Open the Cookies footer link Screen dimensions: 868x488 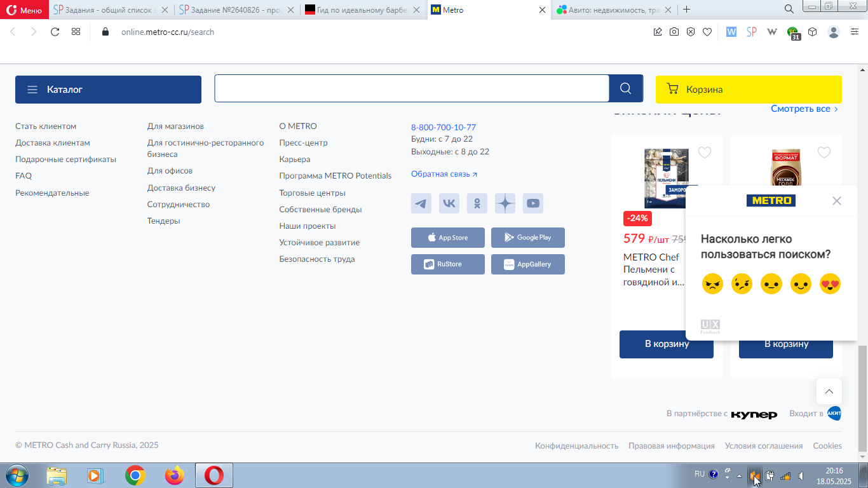pos(827,446)
